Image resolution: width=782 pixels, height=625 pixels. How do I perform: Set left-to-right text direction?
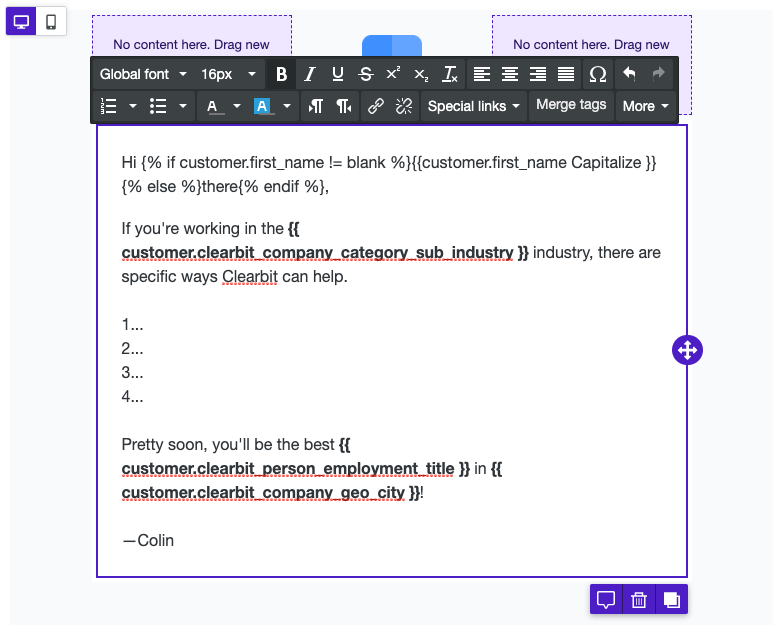(316, 106)
